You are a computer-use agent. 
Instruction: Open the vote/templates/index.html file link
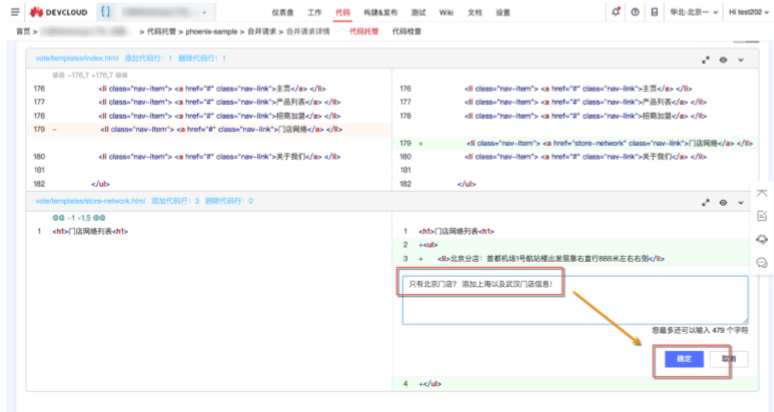coord(77,58)
